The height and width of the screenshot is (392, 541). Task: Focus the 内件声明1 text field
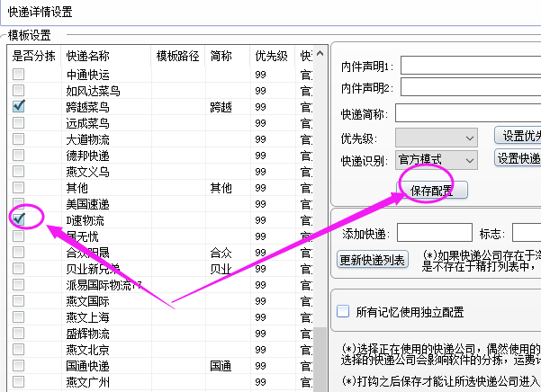[x=470, y=67]
